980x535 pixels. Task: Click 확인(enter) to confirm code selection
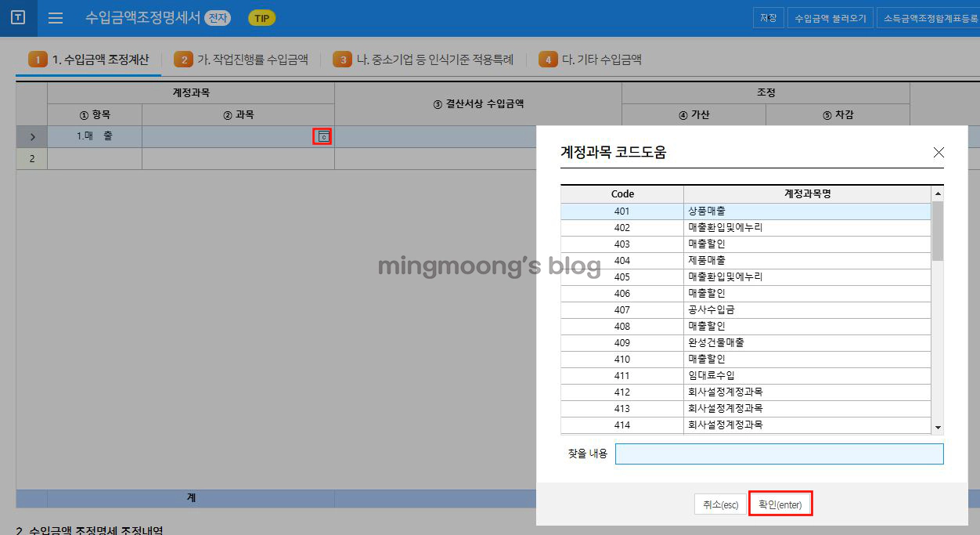click(780, 505)
